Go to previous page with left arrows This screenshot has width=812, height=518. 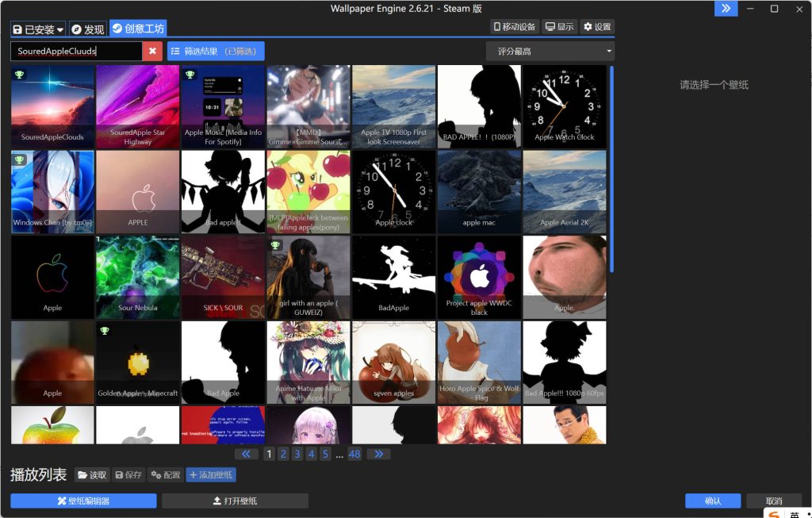click(x=247, y=454)
